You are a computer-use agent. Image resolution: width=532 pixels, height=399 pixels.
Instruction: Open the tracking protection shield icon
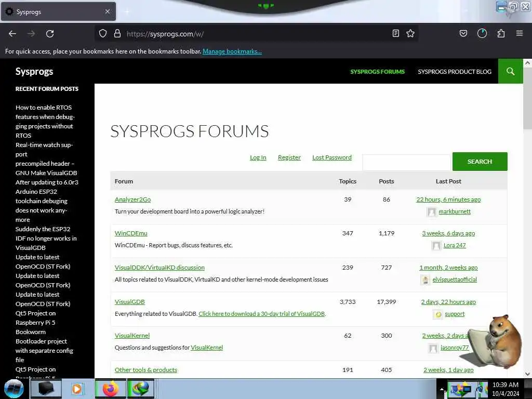pos(103,34)
